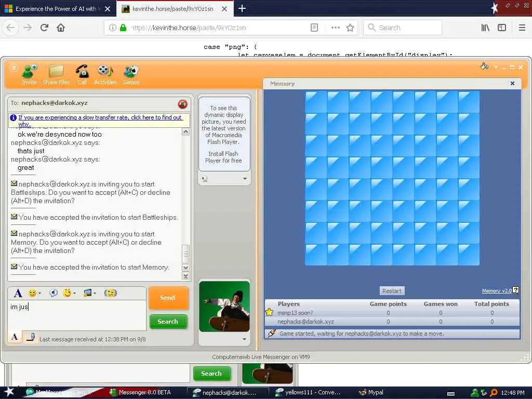Click the paint bucket color scheme icon
This screenshot has height=399, width=532.
pos(485,66)
